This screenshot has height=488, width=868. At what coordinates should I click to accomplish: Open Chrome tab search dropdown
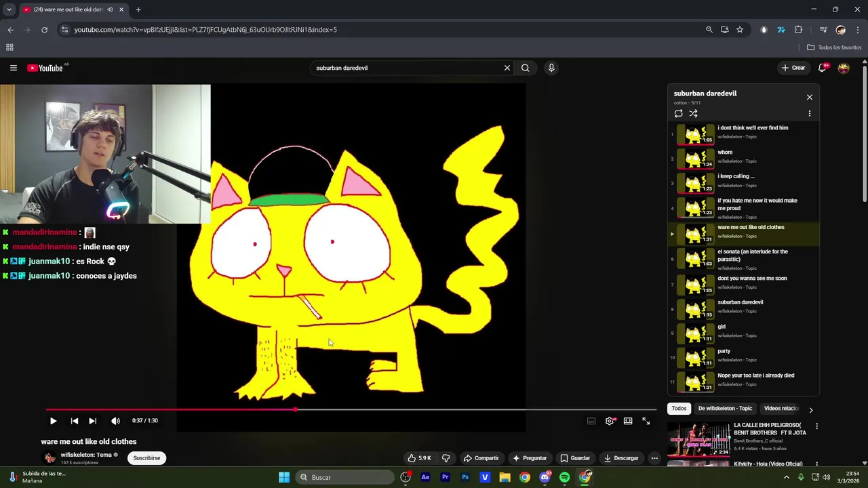pos(9,9)
